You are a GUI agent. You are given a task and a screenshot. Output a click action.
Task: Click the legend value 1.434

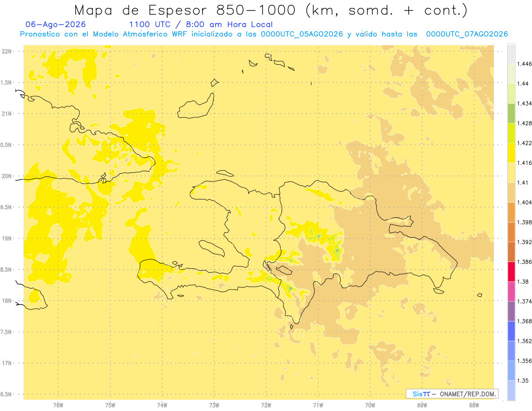(525, 103)
